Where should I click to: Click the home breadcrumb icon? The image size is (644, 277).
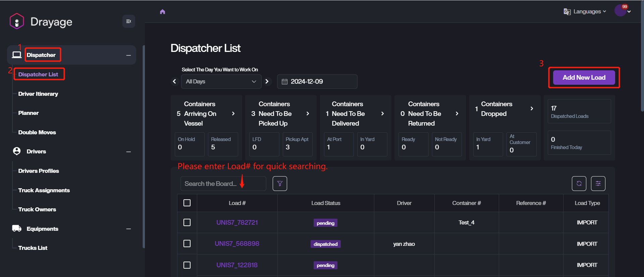(x=163, y=12)
